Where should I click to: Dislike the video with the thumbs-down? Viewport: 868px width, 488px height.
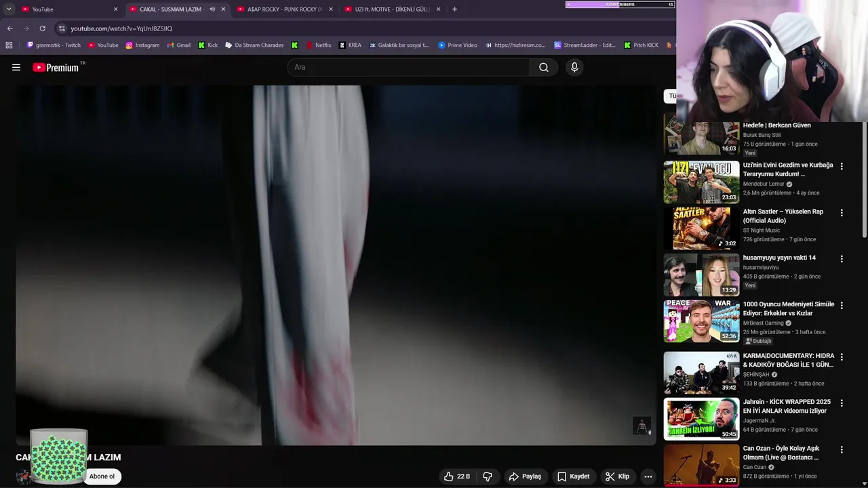pyautogui.click(x=488, y=476)
